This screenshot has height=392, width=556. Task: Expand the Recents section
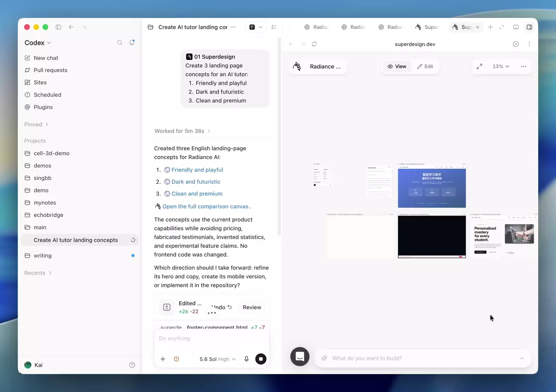38,273
